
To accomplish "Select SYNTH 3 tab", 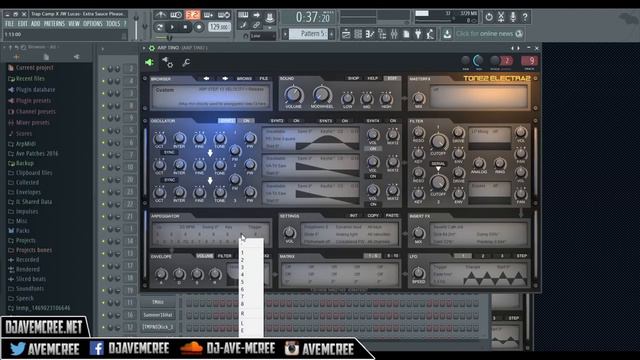I will 326,121.
